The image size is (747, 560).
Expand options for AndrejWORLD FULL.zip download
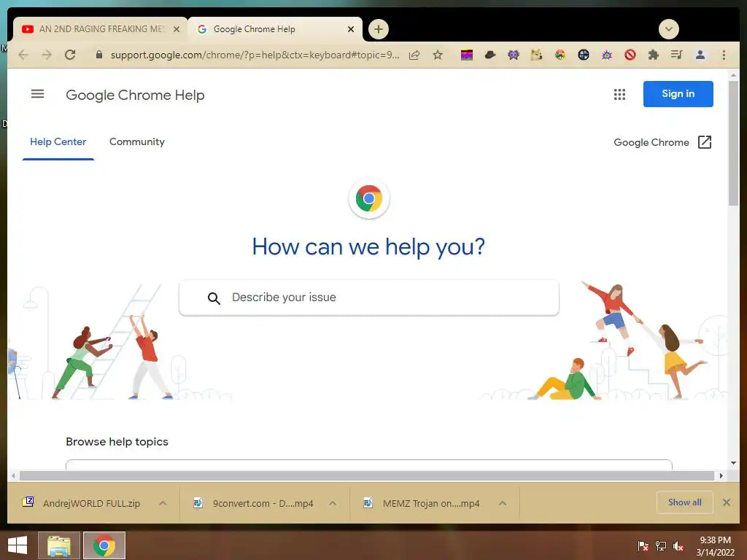tap(163, 503)
